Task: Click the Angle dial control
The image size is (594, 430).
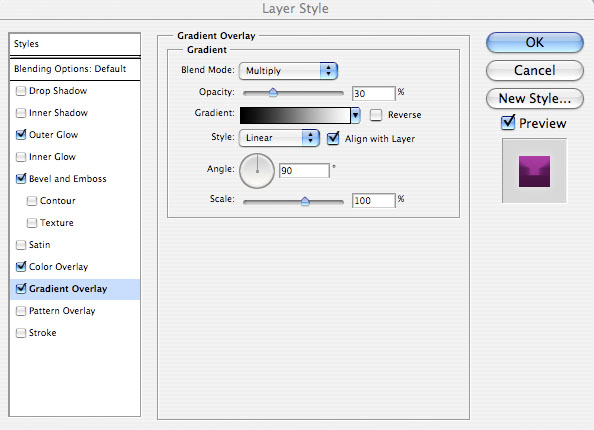Action: pyautogui.click(x=257, y=171)
